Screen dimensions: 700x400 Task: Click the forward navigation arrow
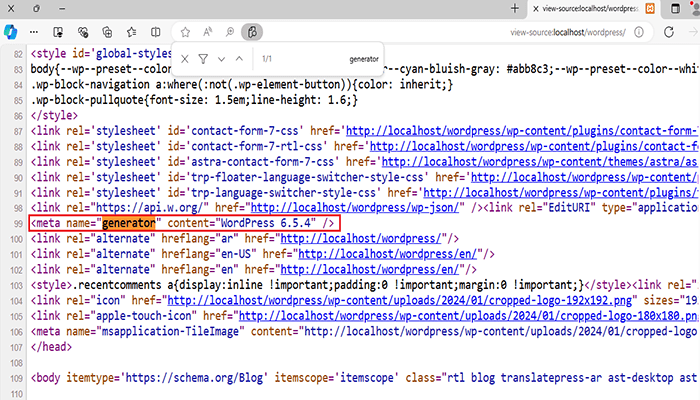693,32
